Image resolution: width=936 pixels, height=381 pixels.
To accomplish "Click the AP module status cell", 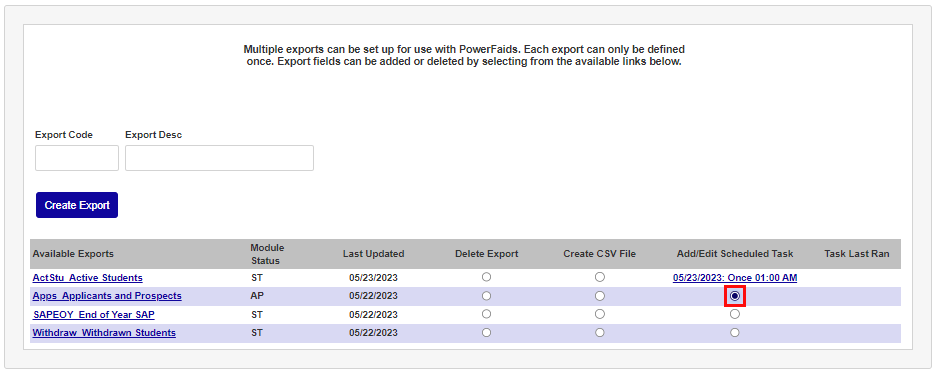I will [x=256, y=296].
